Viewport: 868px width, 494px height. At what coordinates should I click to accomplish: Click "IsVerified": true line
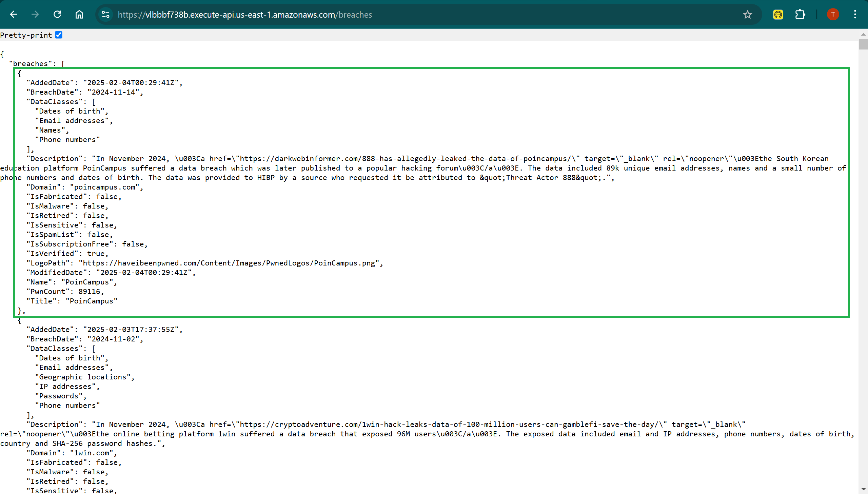67,254
